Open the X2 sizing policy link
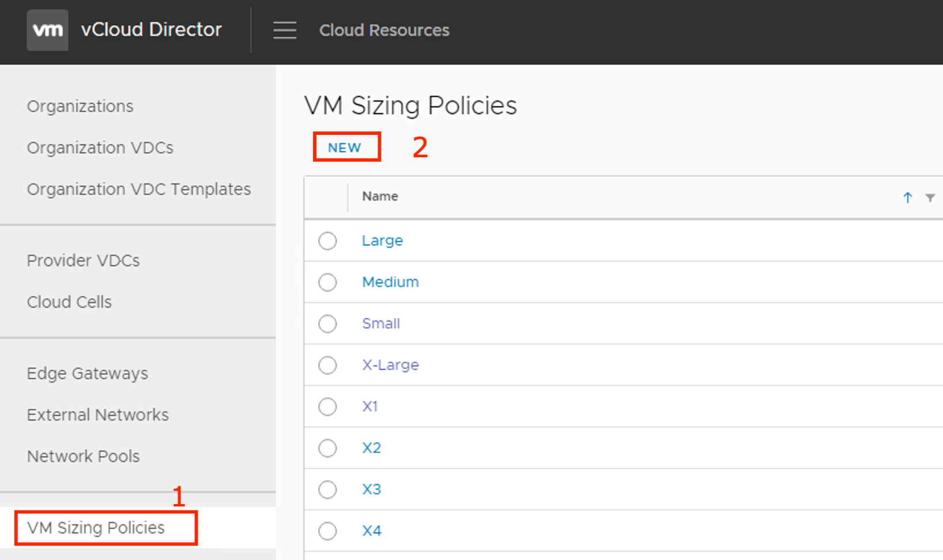The height and width of the screenshot is (560, 943). pyautogui.click(x=371, y=448)
